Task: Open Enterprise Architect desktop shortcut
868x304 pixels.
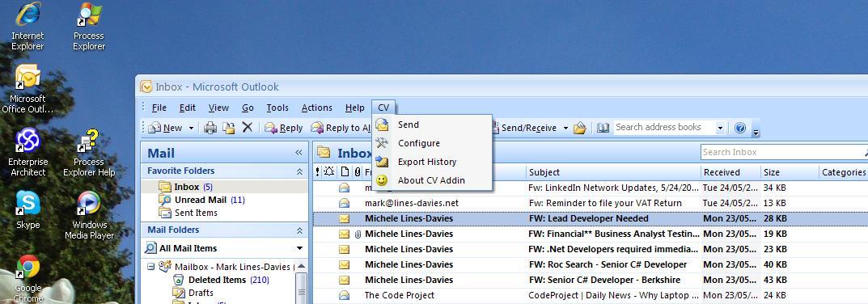Action: [28, 153]
